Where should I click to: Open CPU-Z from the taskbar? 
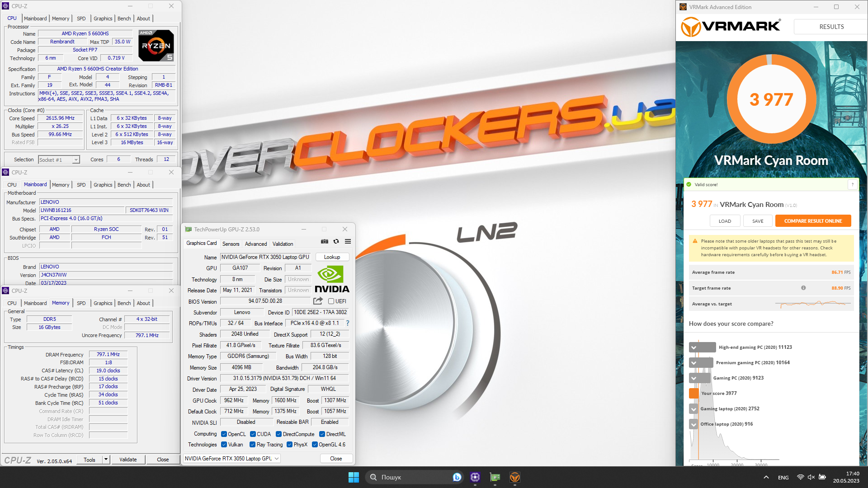[x=475, y=477]
